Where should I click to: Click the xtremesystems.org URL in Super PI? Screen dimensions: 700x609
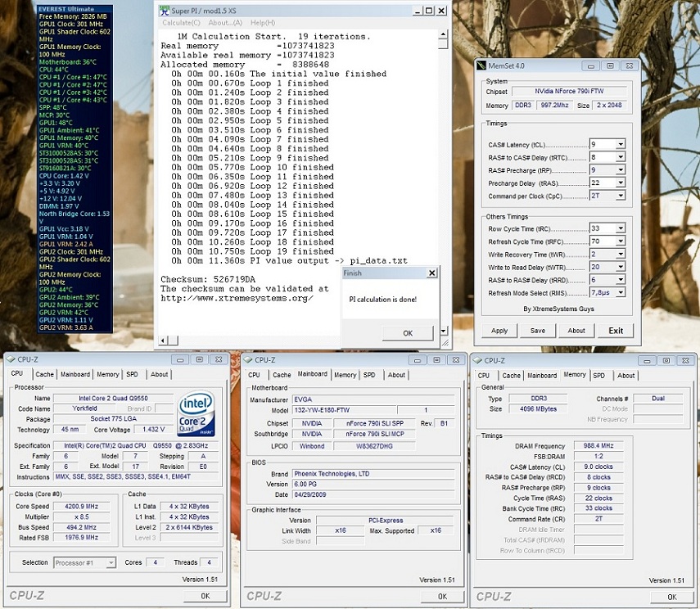(237, 298)
